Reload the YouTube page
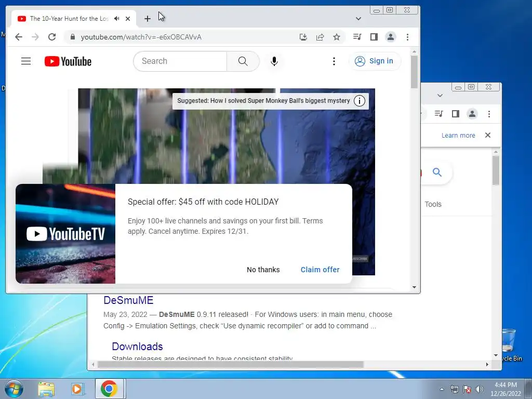 coord(52,37)
